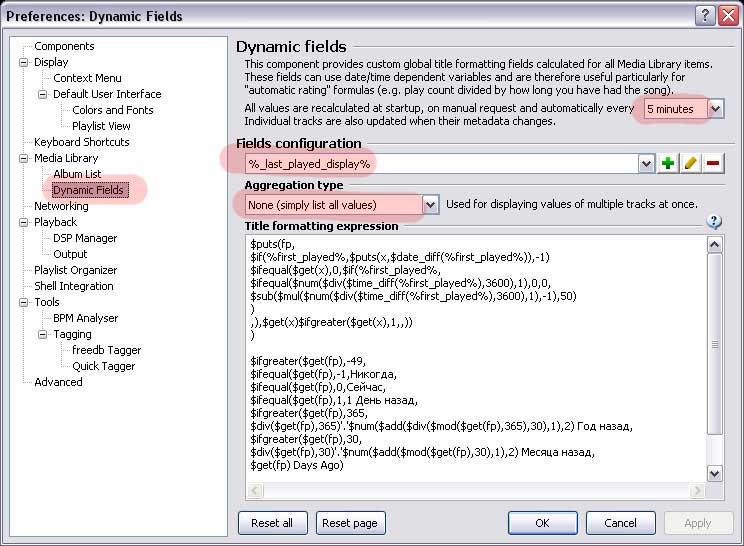Image resolution: width=744 pixels, height=546 pixels.
Task: Collapse the Display tree node
Action: click(23, 62)
